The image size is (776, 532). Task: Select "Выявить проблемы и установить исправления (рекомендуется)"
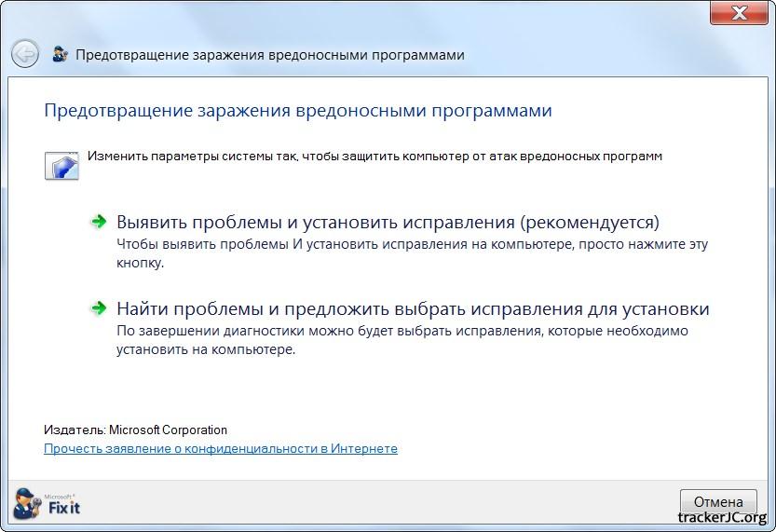[387, 223]
